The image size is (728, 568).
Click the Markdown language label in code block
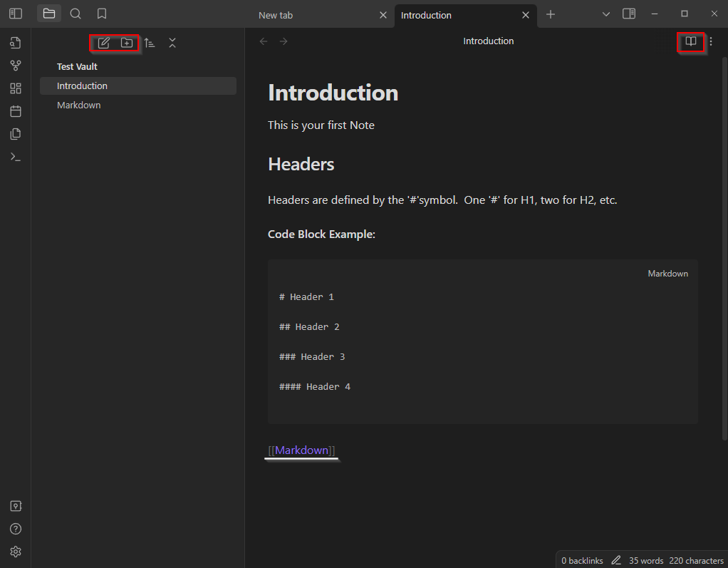[x=667, y=274]
